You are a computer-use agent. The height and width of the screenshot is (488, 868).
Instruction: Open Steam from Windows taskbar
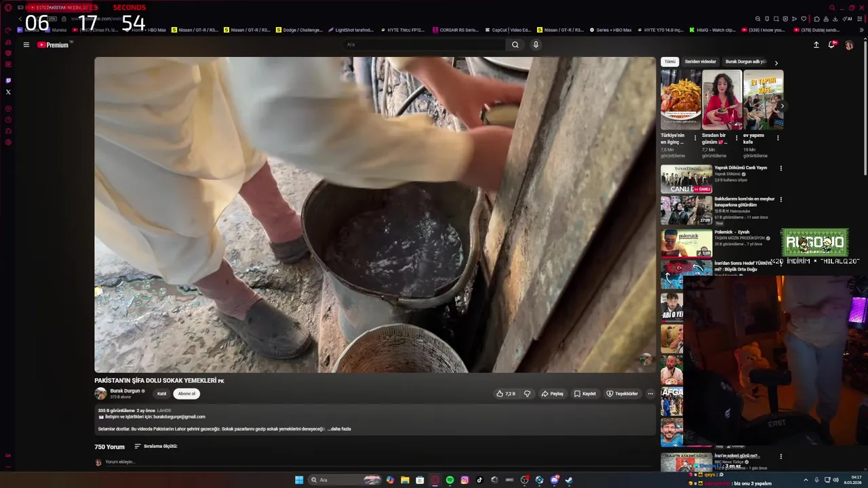[x=569, y=480]
